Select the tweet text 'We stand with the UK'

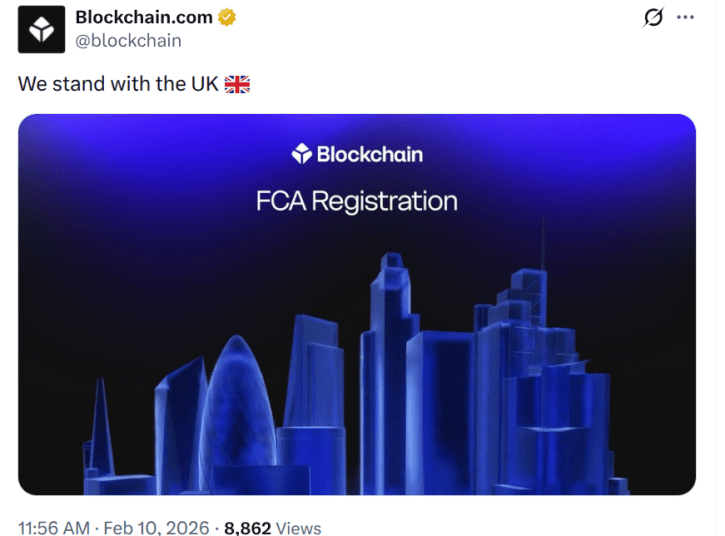point(118,84)
